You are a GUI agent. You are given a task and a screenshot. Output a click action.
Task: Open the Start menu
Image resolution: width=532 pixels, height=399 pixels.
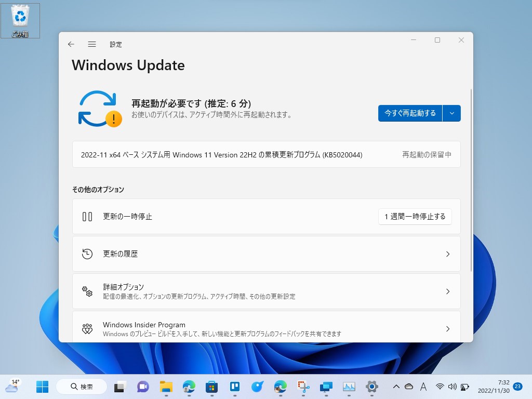click(x=42, y=387)
